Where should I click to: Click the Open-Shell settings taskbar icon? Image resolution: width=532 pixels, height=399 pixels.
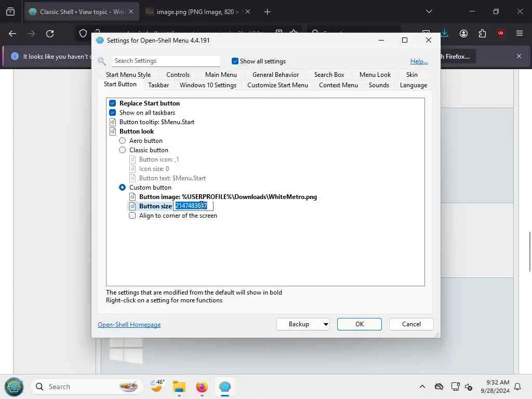225,387
